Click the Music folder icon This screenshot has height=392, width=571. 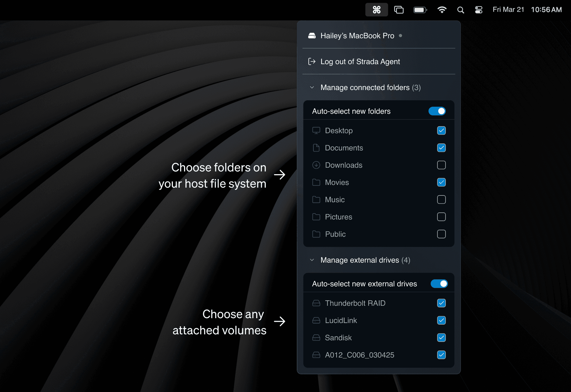click(x=316, y=199)
